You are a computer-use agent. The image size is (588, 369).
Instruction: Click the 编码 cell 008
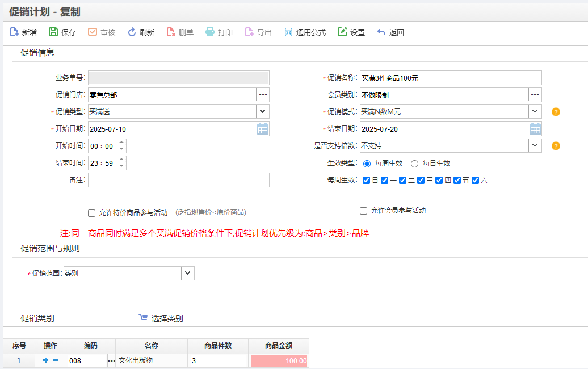pos(87,360)
